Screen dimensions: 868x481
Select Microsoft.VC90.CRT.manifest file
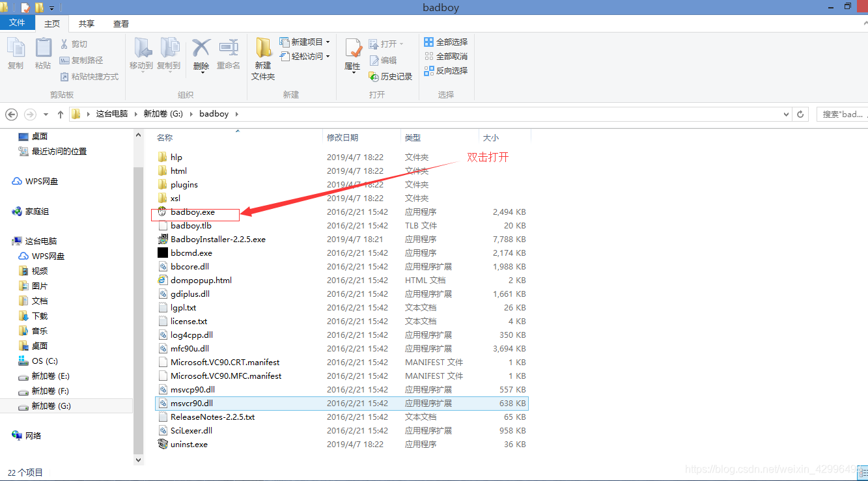coord(219,362)
